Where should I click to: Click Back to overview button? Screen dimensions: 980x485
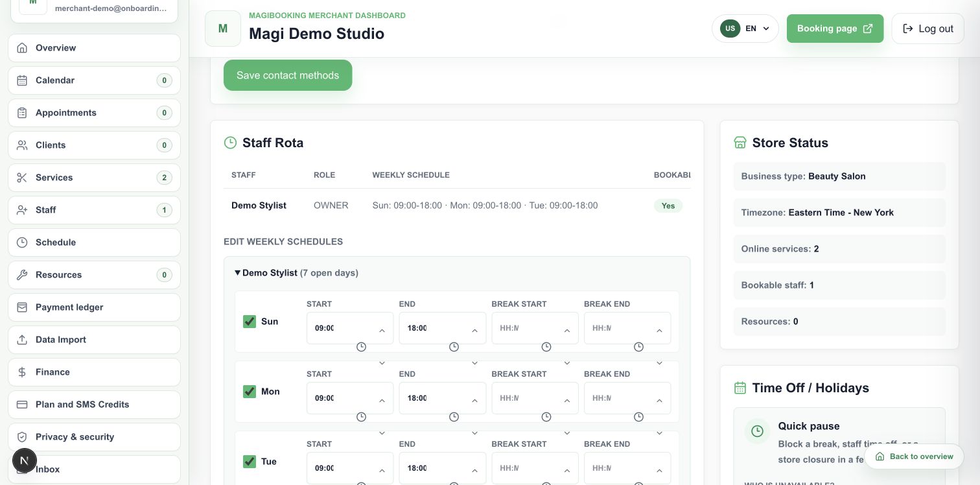(915, 456)
